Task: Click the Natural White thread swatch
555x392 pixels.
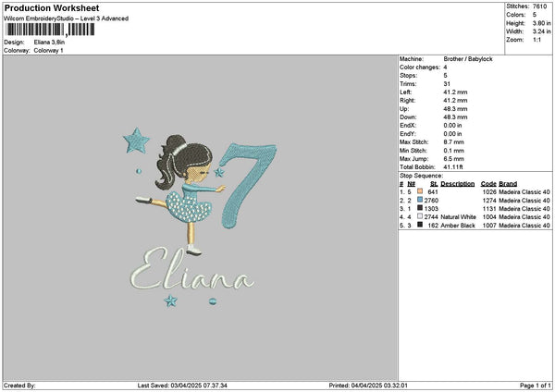Action: (420, 216)
